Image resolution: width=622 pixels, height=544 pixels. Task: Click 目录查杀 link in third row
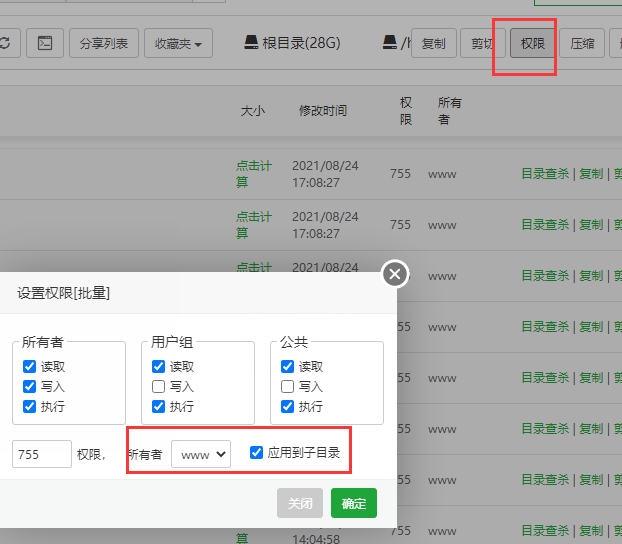tap(545, 275)
